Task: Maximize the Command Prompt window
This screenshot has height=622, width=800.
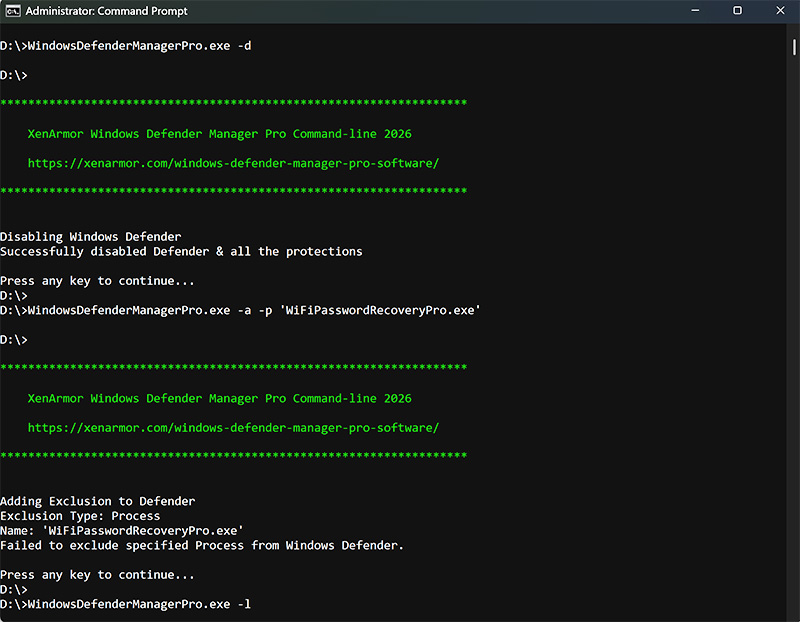Action: [x=737, y=11]
